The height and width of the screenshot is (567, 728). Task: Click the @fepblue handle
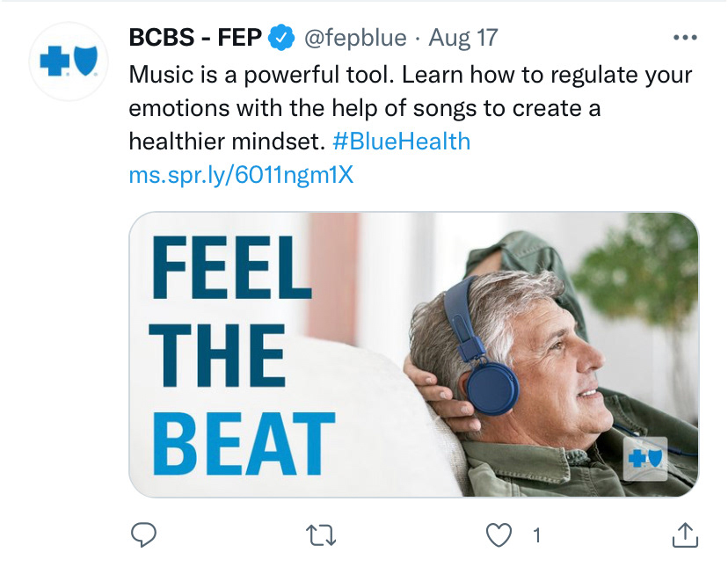coord(355,38)
